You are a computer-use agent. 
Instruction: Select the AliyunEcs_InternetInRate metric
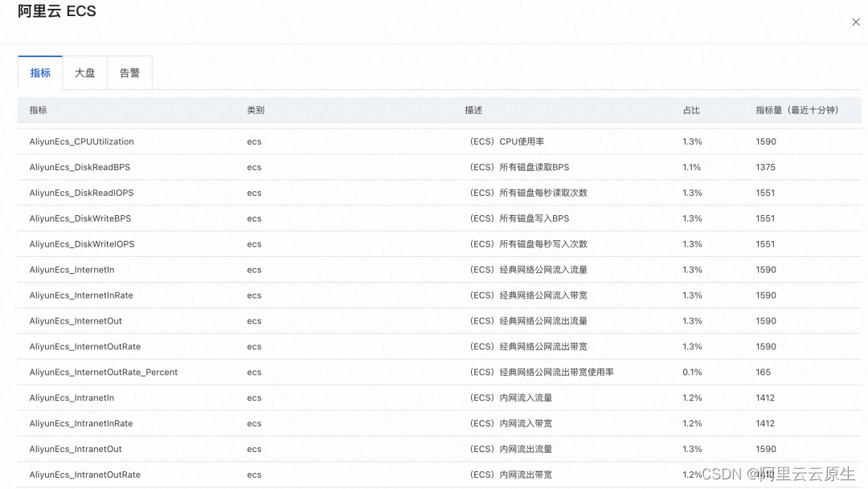click(82, 295)
